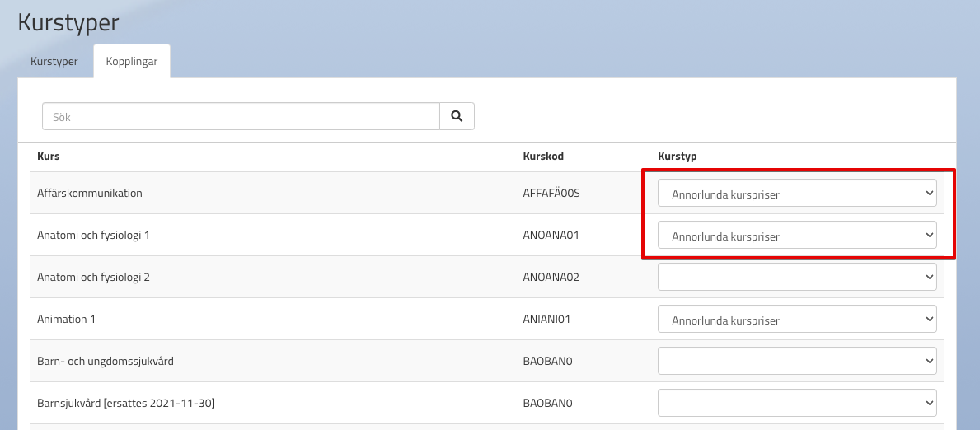
Task: Click the Kurstyp column header
Action: click(678, 157)
